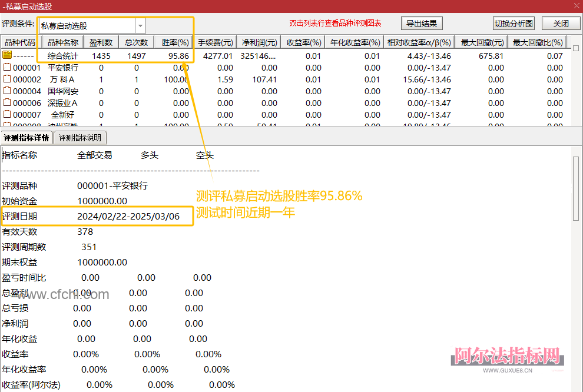The height and width of the screenshot is (392, 583).
Task: Check the box beside 深振业A
Action: click(8, 102)
